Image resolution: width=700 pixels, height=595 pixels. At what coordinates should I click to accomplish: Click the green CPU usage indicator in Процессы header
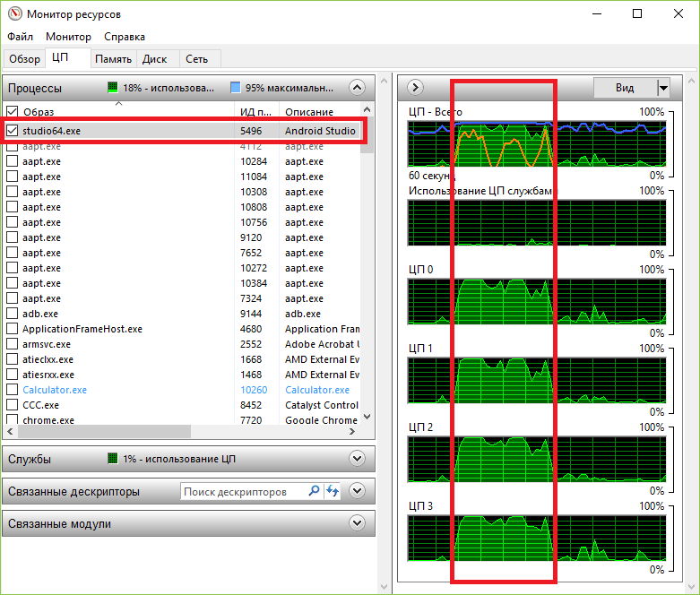coord(113,88)
